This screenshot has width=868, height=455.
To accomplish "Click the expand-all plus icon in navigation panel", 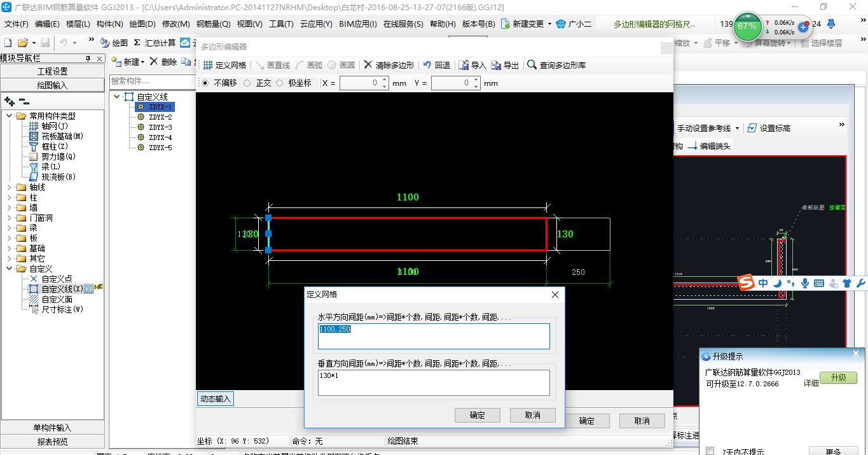I will (10, 101).
